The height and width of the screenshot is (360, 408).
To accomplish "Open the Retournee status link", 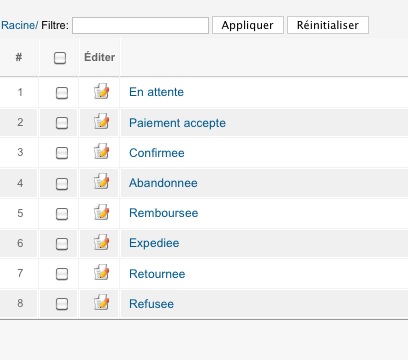I will (x=157, y=274).
